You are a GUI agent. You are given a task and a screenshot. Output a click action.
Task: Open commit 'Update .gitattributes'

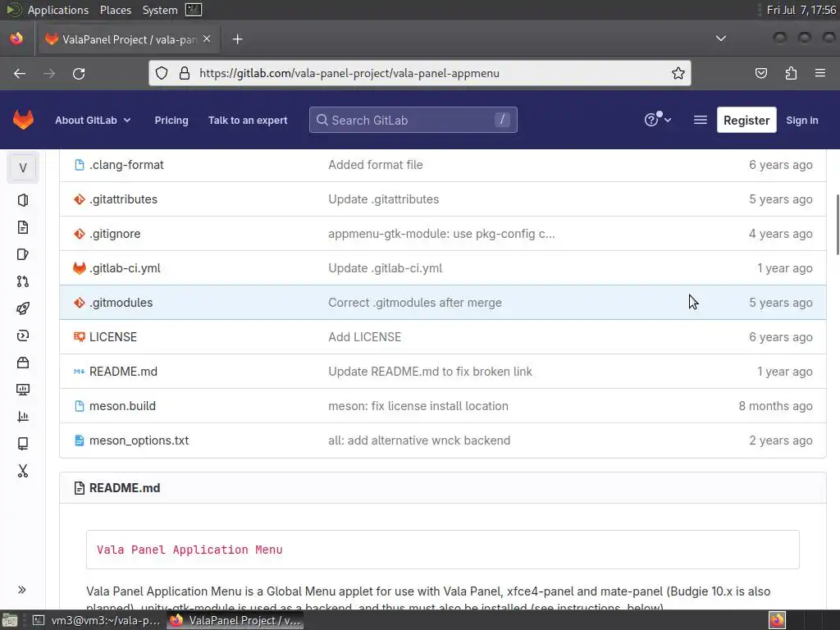click(x=384, y=199)
